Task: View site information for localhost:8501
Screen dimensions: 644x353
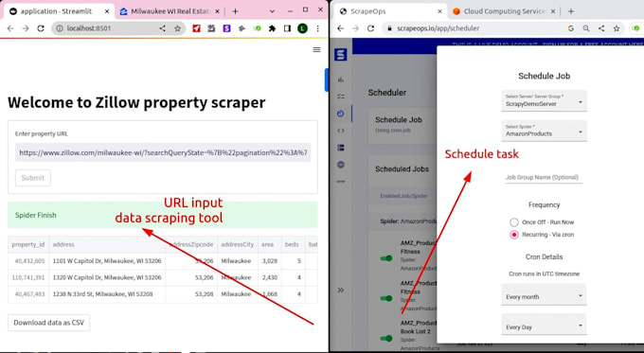Action: pos(60,28)
